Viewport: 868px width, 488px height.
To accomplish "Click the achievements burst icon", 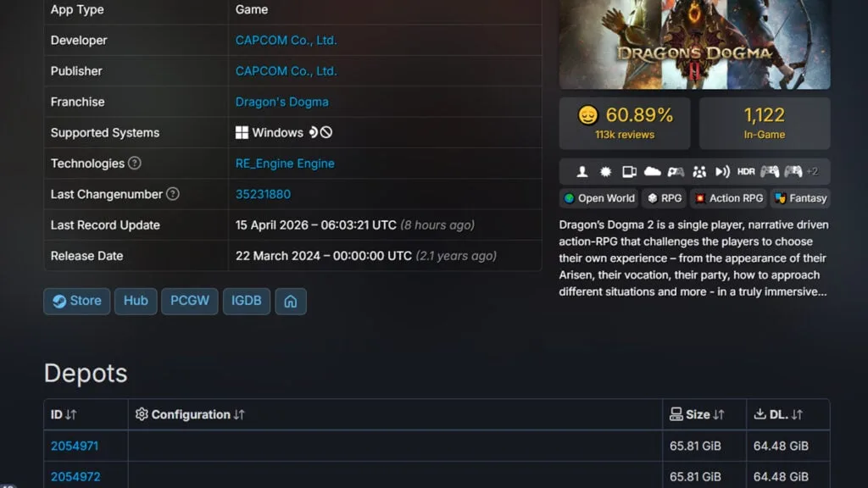I will tap(605, 172).
